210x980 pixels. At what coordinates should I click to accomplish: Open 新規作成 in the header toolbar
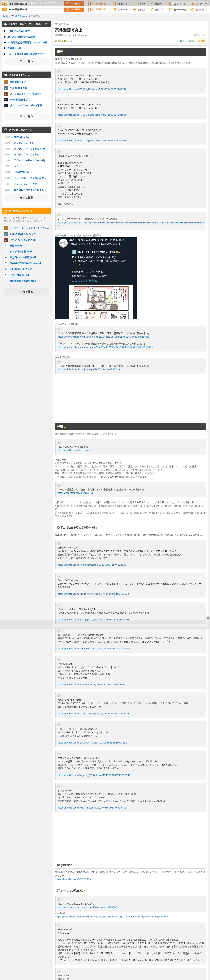click(139, 9)
